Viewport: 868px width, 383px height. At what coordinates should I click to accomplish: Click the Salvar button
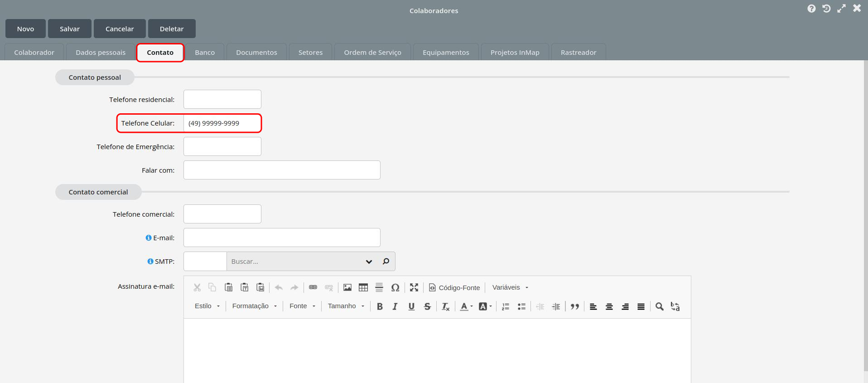click(x=70, y=29)
